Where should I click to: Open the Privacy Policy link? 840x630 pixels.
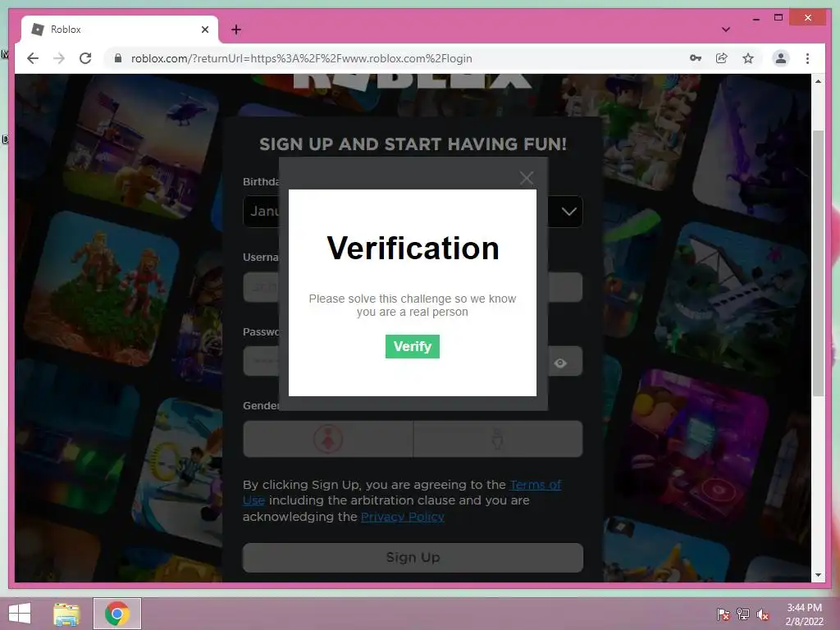pyautogui.click(x=402, y=517)
